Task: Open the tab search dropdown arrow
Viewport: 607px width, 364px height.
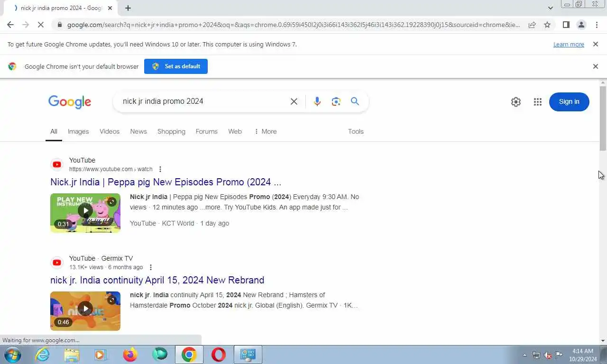Action: pos(550,8)
